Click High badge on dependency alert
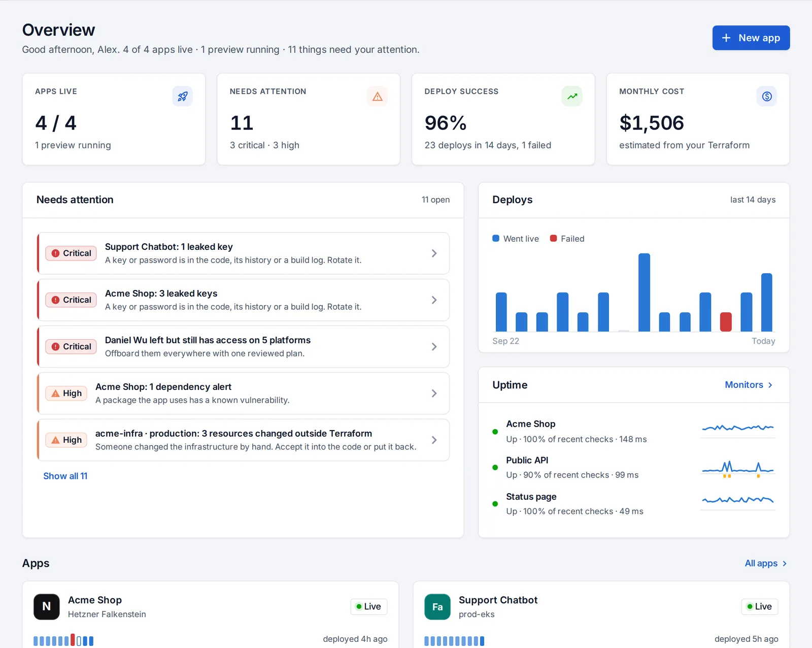 point(66,394)
